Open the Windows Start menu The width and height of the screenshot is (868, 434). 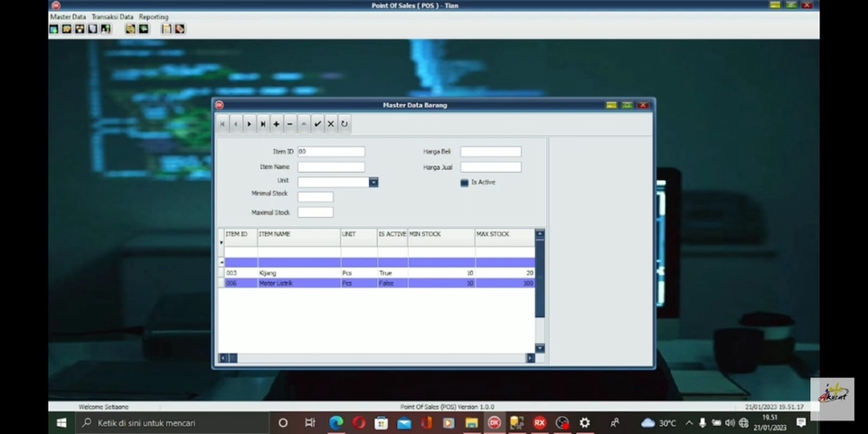(x=61, y=423)
